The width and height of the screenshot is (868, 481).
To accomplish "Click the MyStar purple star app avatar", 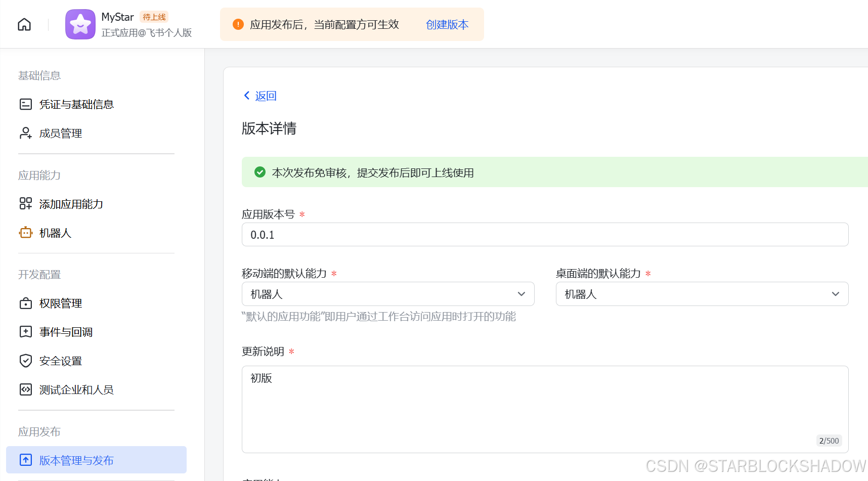I will (x=80, y=24).
